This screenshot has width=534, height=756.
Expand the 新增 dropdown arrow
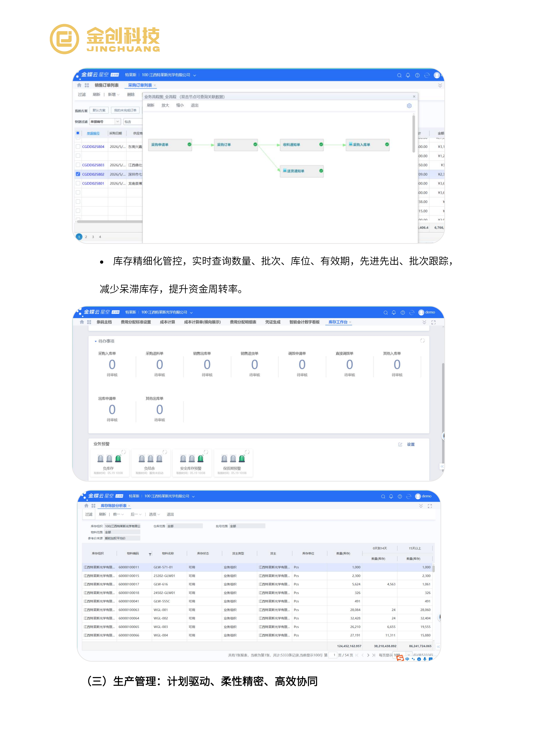pyautogui.click(x=118, y=95)
